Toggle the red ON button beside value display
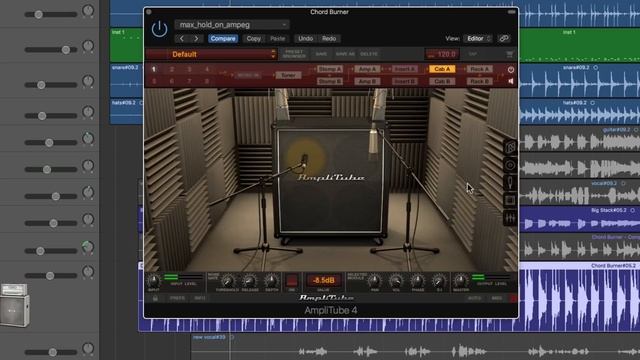 pyautogui.click(x=291, y=280)
